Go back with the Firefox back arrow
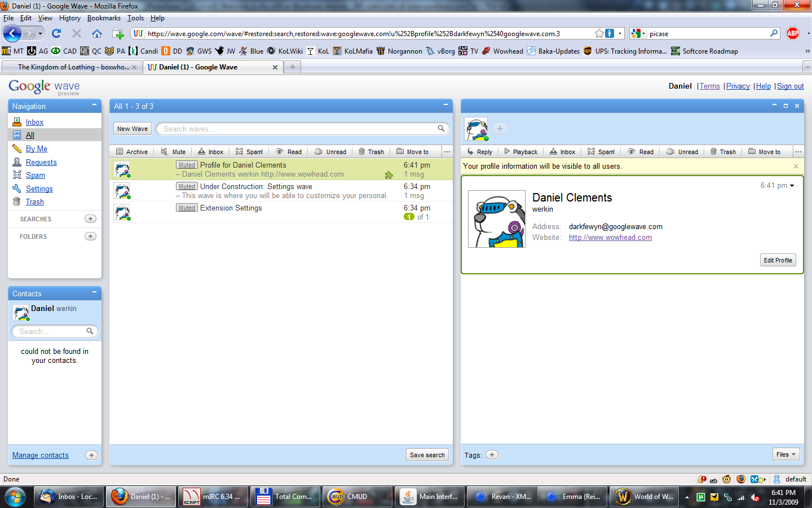The width and height of the screenshot is (812, 508). point(12,33)
